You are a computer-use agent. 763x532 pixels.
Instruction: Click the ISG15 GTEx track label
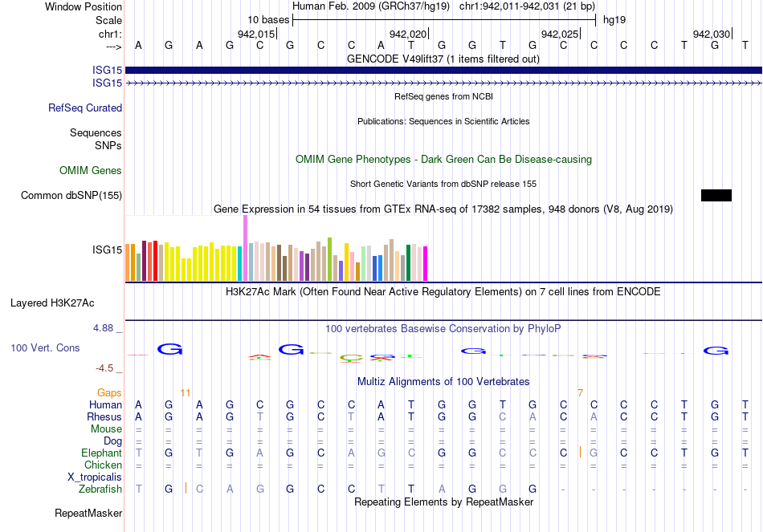107,250
